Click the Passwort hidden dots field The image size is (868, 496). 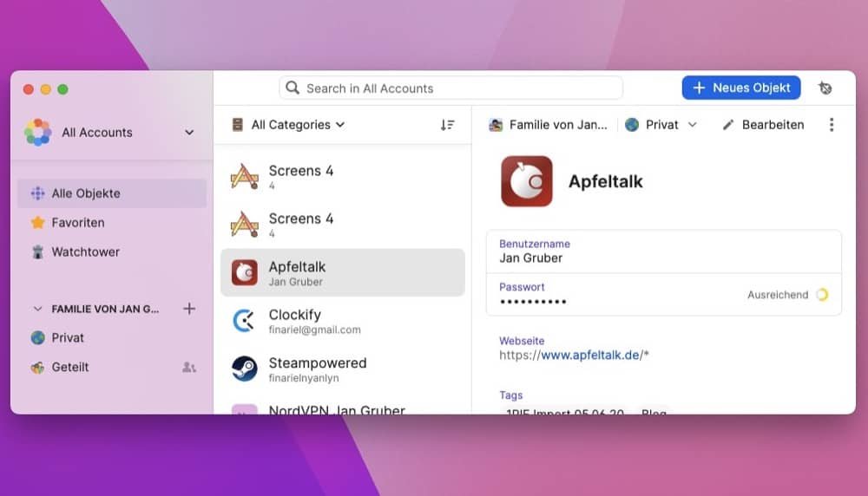point(664,295)
